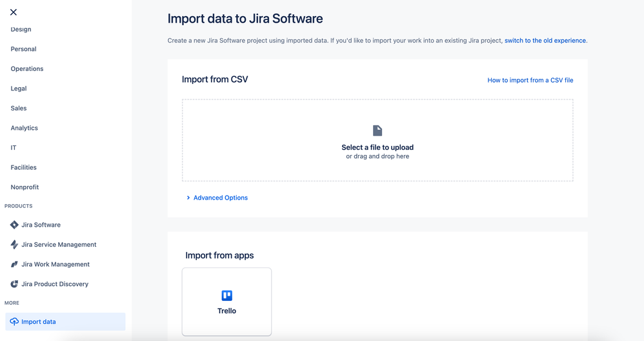The width and height of the screenshot is (644, 341).
Task: Select the IT category
Action: [x=14, y=147]
